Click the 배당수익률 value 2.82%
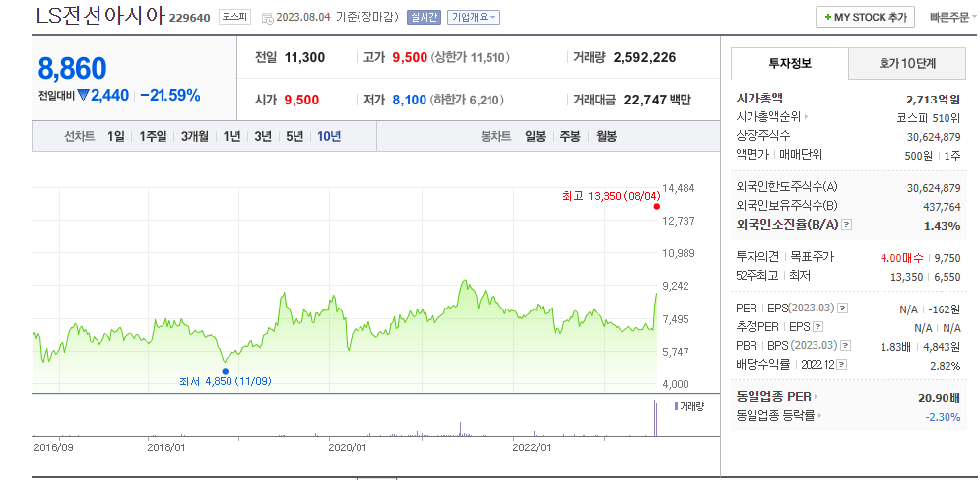Screen dimensions: 980x480 coord(945,366)
